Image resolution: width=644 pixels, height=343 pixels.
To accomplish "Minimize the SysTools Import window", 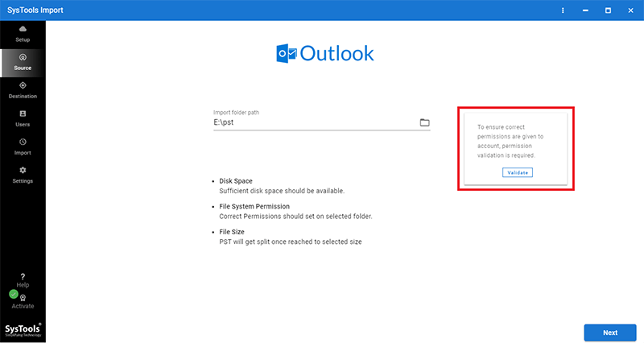I will 585,10.
